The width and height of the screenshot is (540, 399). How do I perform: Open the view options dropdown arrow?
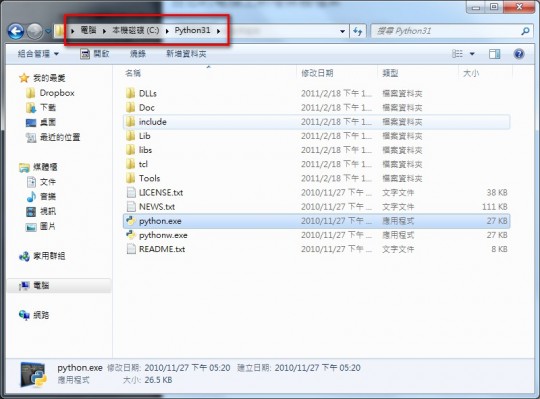(x=472, y=54)
